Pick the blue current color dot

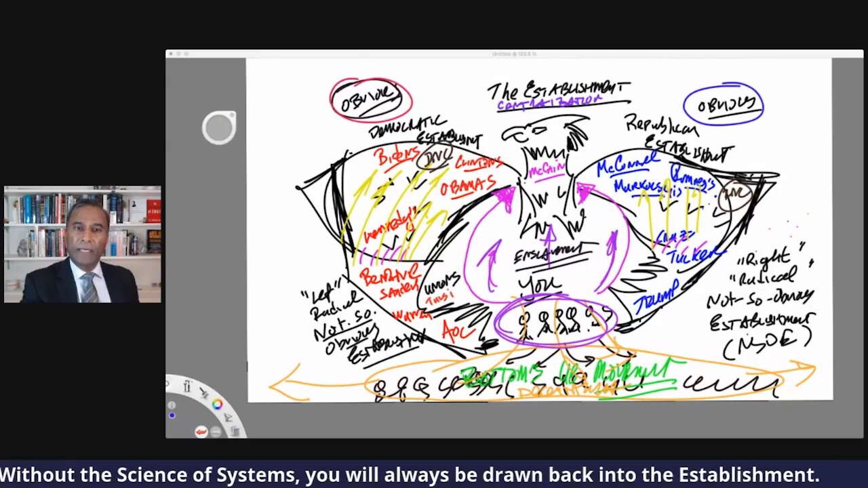tap(172, 415)
